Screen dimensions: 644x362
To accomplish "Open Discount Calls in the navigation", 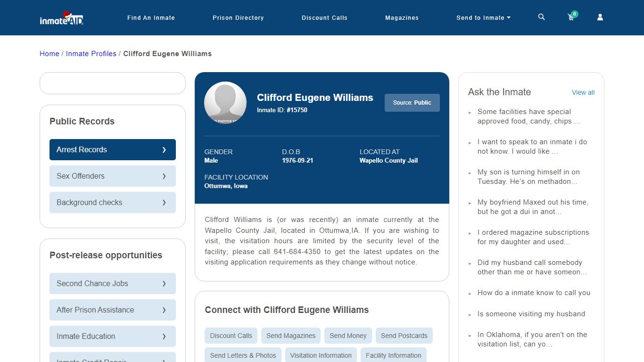I will pos(324,18).
